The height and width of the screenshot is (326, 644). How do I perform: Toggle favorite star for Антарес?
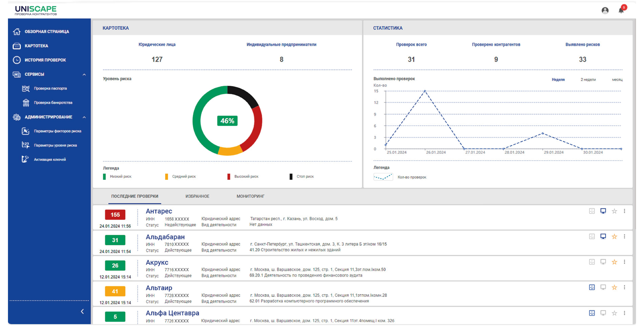[x=614, y=211]
